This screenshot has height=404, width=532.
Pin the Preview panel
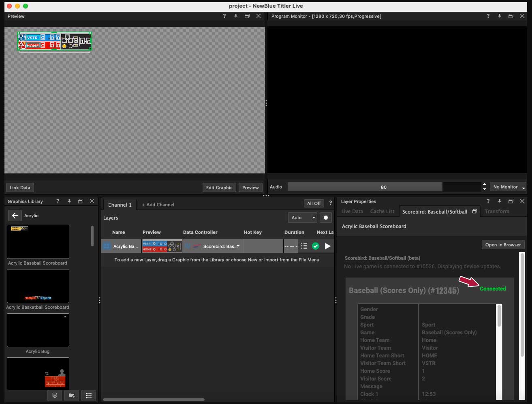tap(235, 16)
